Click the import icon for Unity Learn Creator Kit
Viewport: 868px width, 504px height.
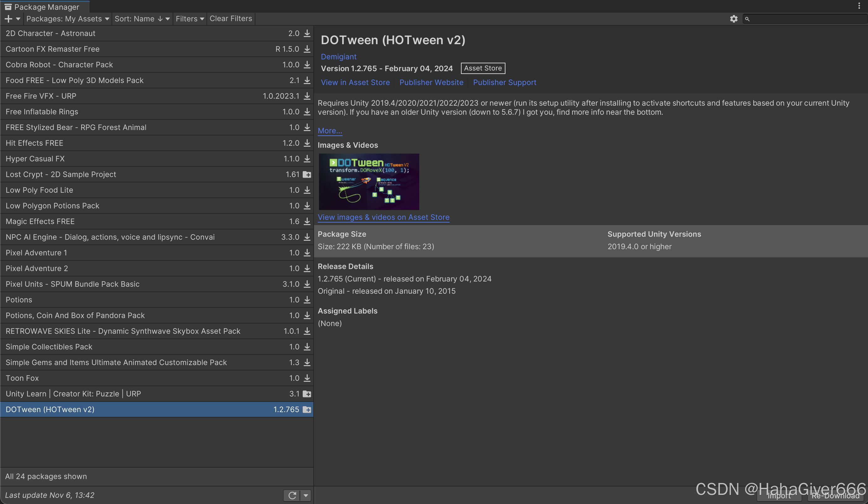click(306, 394)
